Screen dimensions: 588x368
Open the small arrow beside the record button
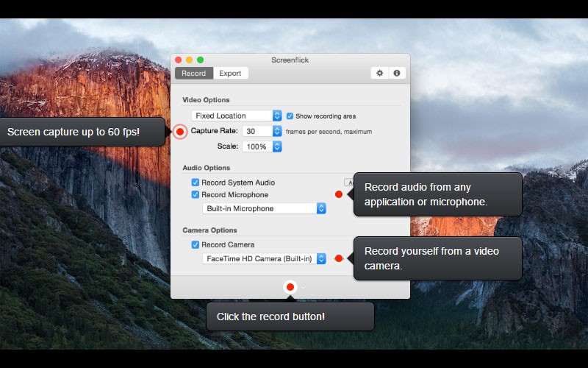303,287
